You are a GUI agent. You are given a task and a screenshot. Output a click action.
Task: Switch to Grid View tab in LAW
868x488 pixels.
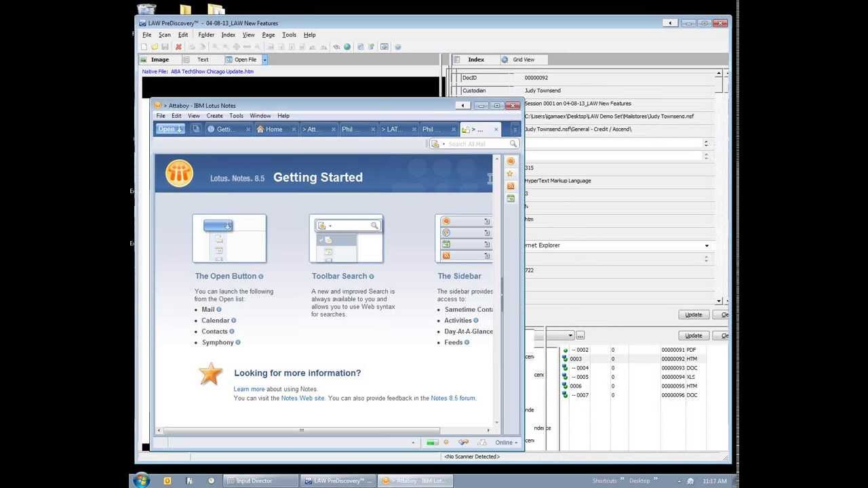523,60
